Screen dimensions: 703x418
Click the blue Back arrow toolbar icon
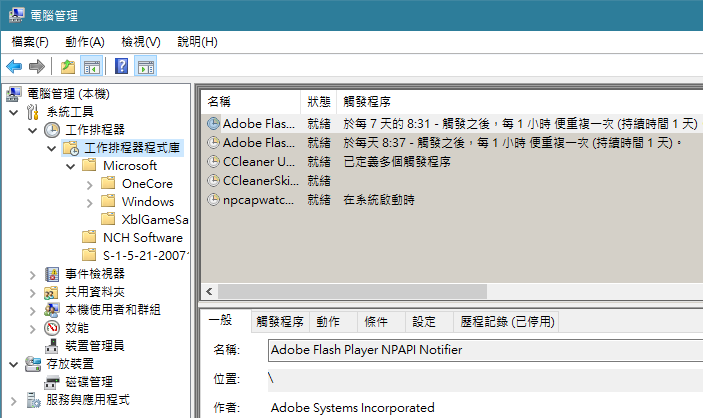(x=14, y=67)
